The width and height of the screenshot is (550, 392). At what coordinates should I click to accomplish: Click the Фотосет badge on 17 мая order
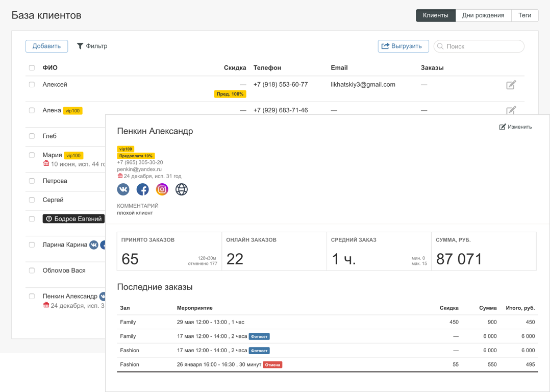pyautogui.click(x=259, y=336)
